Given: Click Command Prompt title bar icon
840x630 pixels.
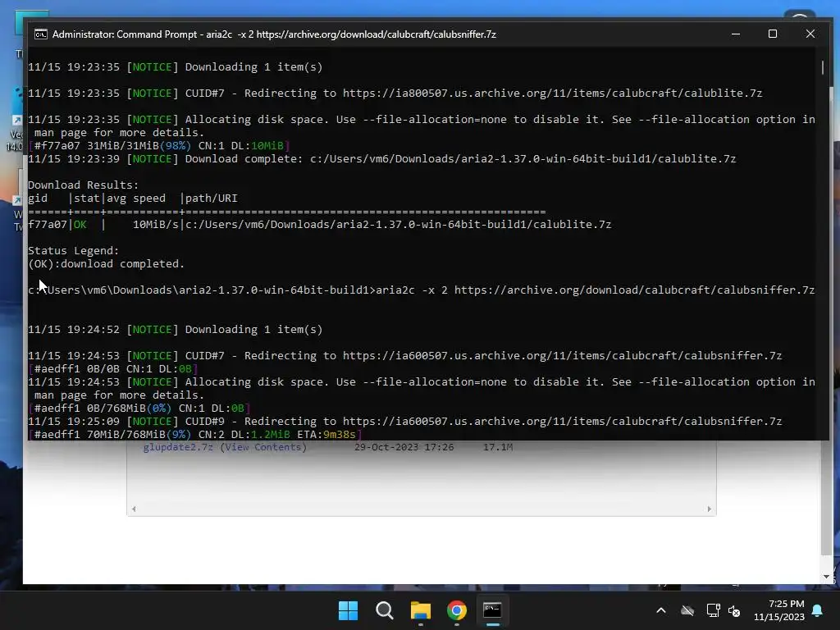Looking at the screenshot, I should (41, 34).
